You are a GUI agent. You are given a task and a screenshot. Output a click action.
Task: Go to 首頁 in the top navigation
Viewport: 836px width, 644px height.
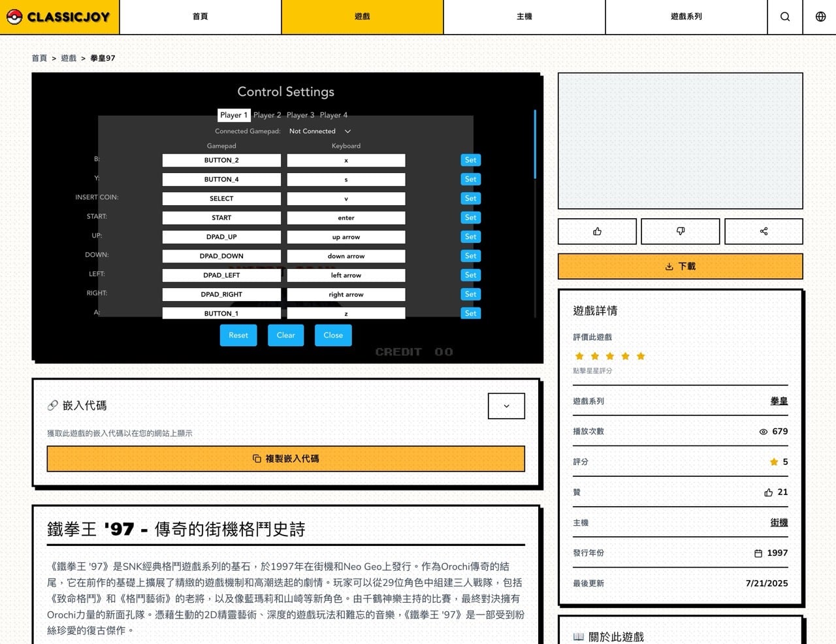(201, 17)
